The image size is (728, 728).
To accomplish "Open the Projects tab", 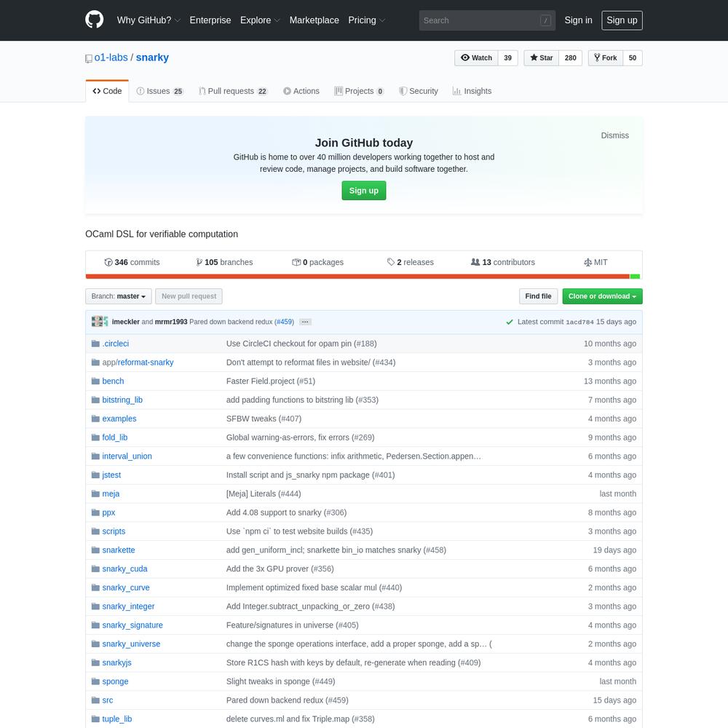I will (360, 91).
